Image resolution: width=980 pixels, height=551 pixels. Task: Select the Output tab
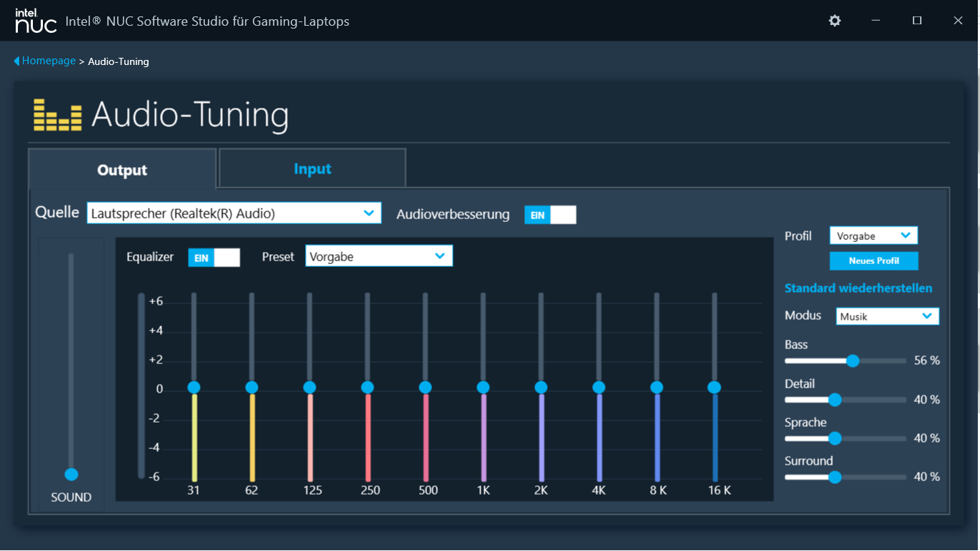point(122,170)
